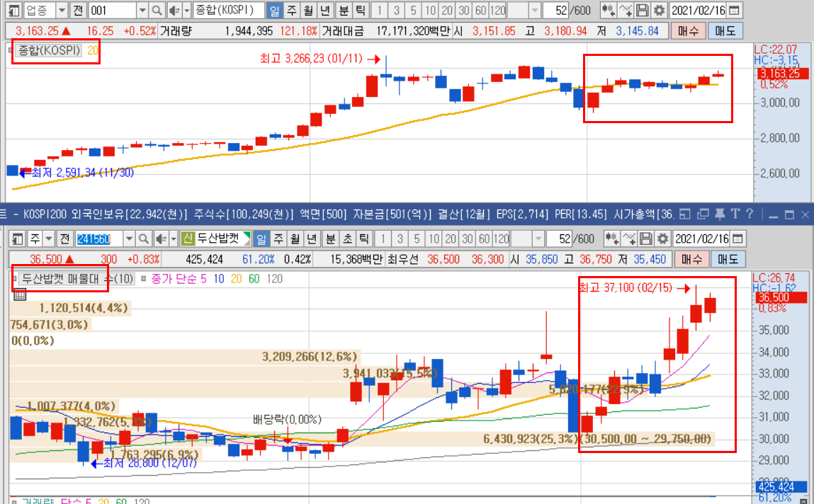
Task: Expand the 001 code dropdown arrow
Action: [142, 11]
